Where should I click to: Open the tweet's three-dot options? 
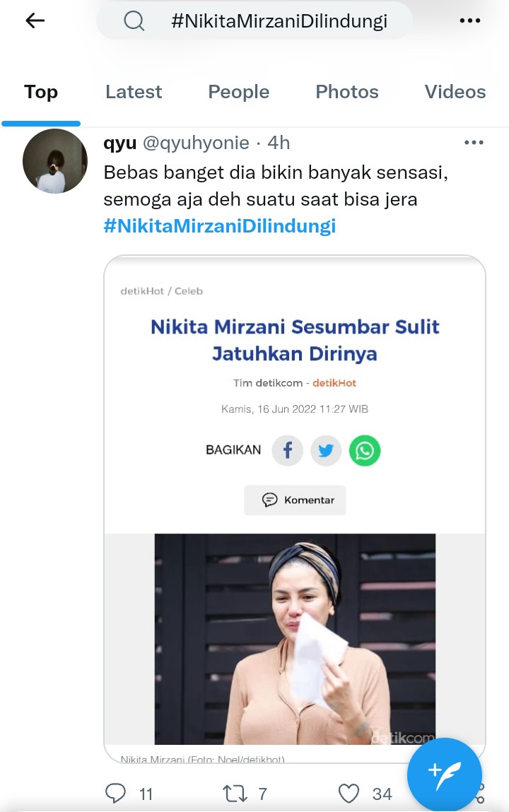(x=474, y=143)
